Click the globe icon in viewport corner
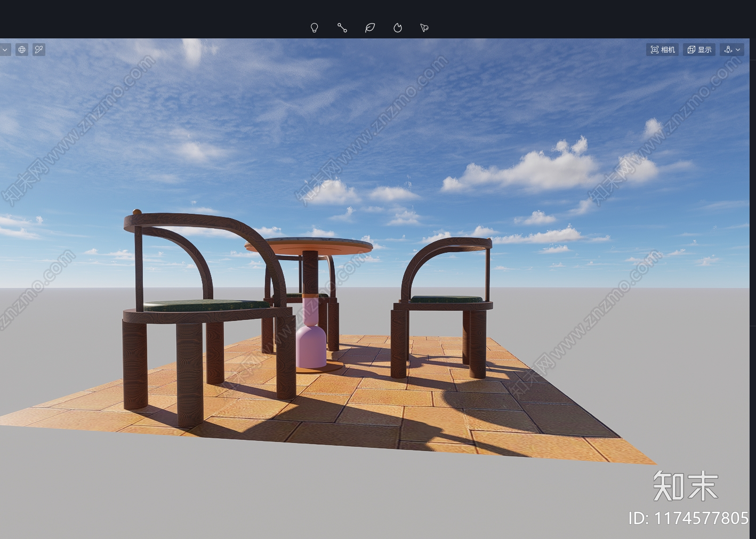This screenshot has width=756, height=539. point(22,50)
